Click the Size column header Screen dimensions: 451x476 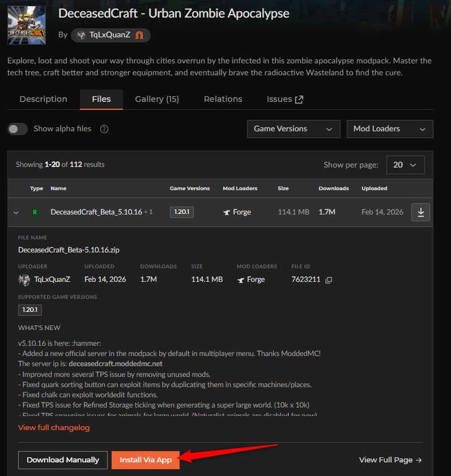[x=283, y=188]
